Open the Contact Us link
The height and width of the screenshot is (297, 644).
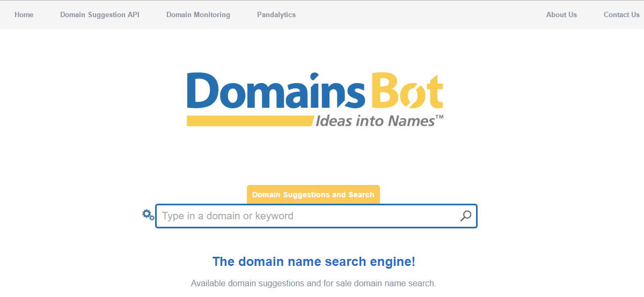point(621,14)
